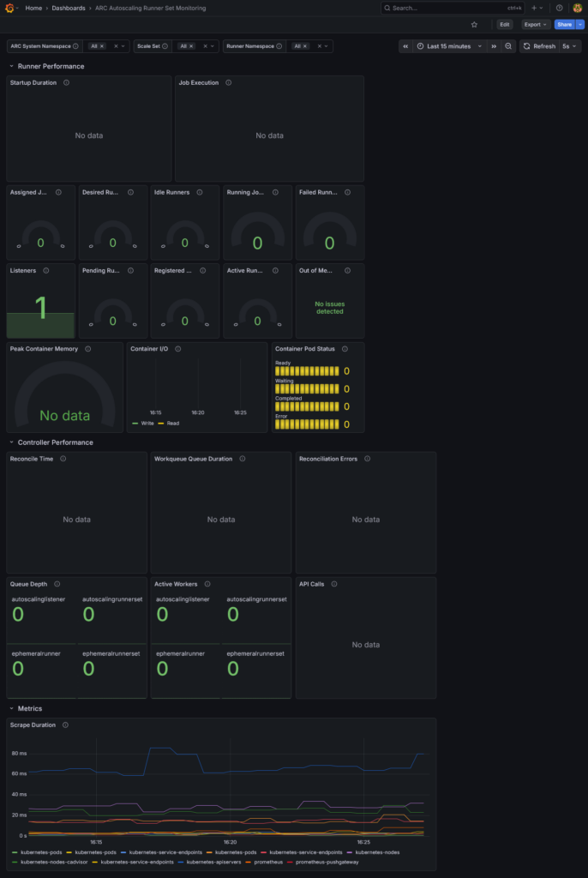Toggle Write series in Container I/O legend
The width and height of the screenshot is (588, 878).
click(x=147, y=424)
